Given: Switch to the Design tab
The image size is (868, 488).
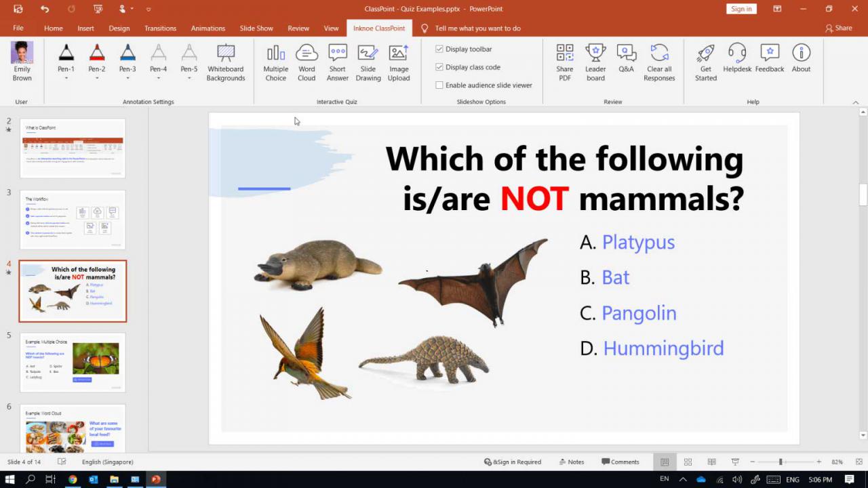Looking at the screenshot, I should [119, 28].
